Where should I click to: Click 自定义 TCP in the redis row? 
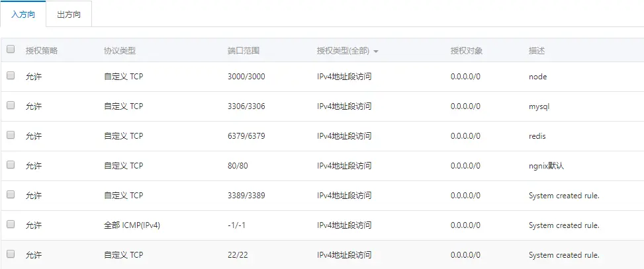(x=123, y=136)
